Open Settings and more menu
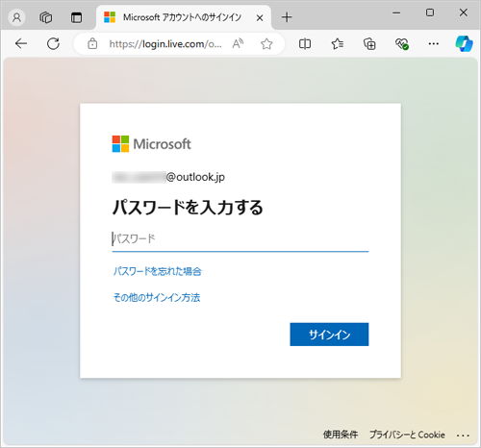Viewport: 481px width, 448px height. [434, 43]
